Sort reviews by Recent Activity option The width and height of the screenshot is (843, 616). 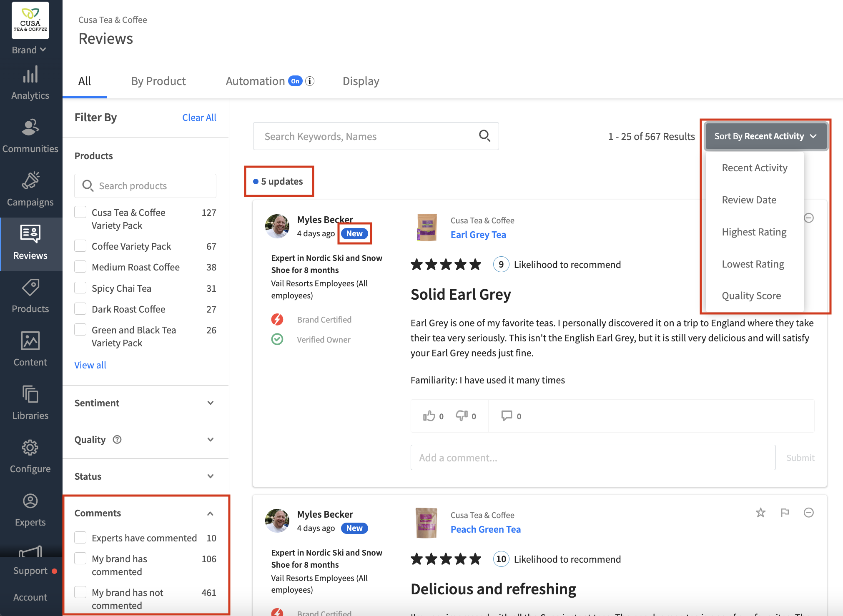pos(755,168)
